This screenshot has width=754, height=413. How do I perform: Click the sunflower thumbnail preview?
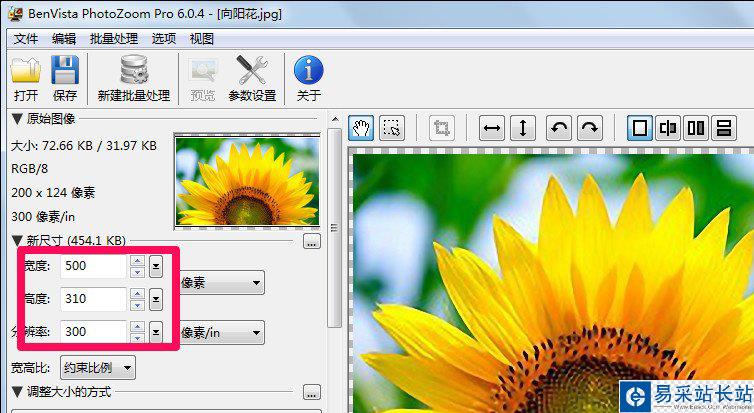pos(247,181)
